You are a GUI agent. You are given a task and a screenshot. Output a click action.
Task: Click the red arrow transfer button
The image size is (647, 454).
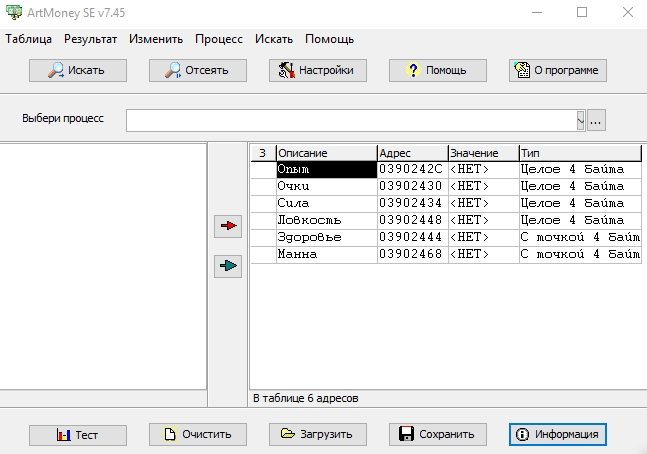click(228, 226)
